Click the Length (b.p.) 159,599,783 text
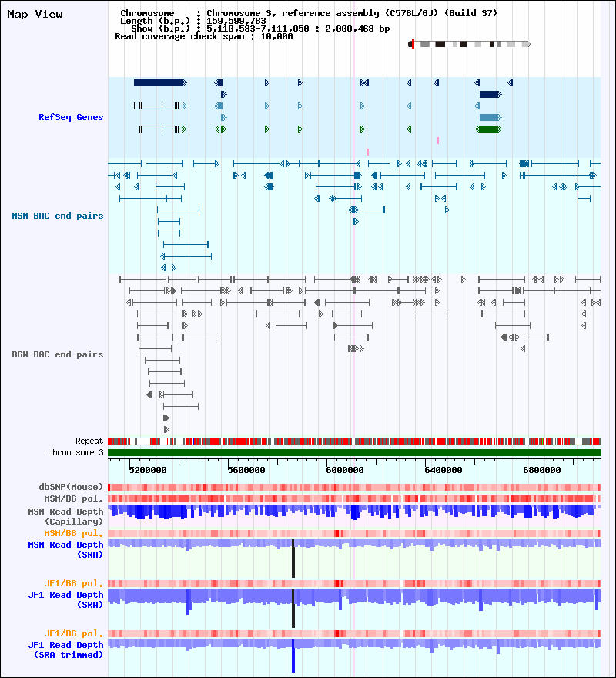 193,21
